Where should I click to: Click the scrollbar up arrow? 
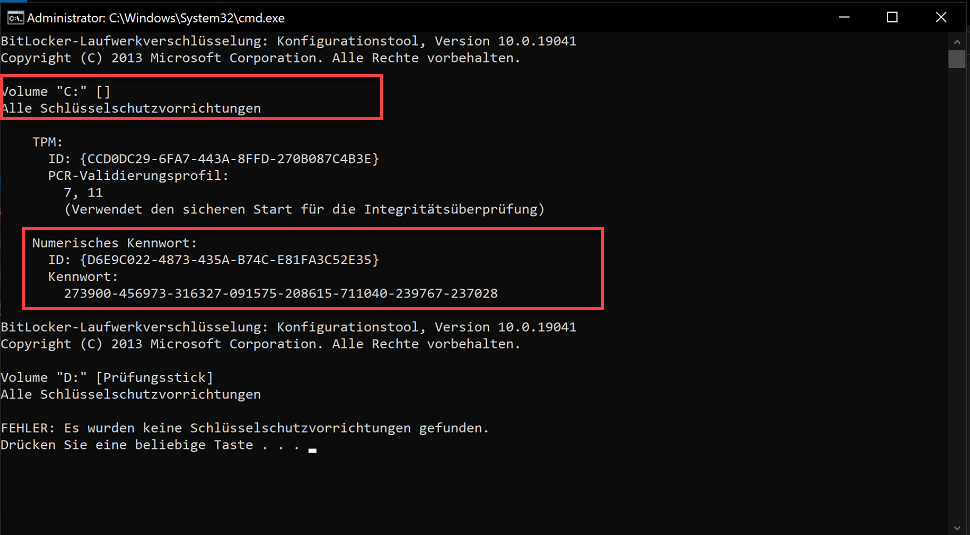point(957,41)
